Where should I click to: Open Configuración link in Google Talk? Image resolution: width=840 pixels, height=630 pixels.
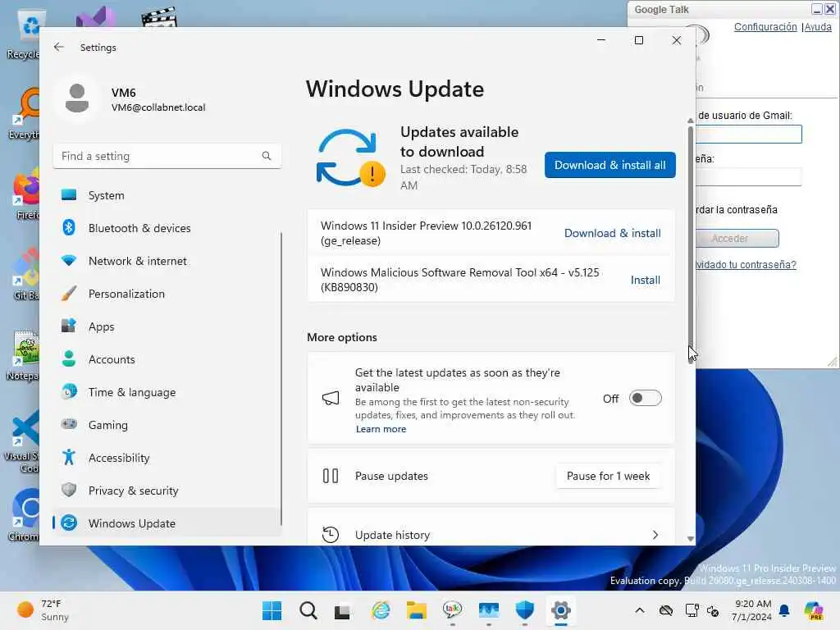coord(765,27)
